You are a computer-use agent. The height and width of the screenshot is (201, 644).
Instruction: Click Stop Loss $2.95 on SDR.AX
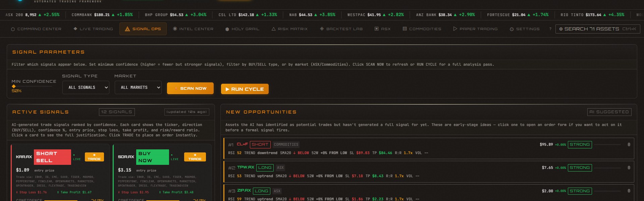(x=133, y=192)
